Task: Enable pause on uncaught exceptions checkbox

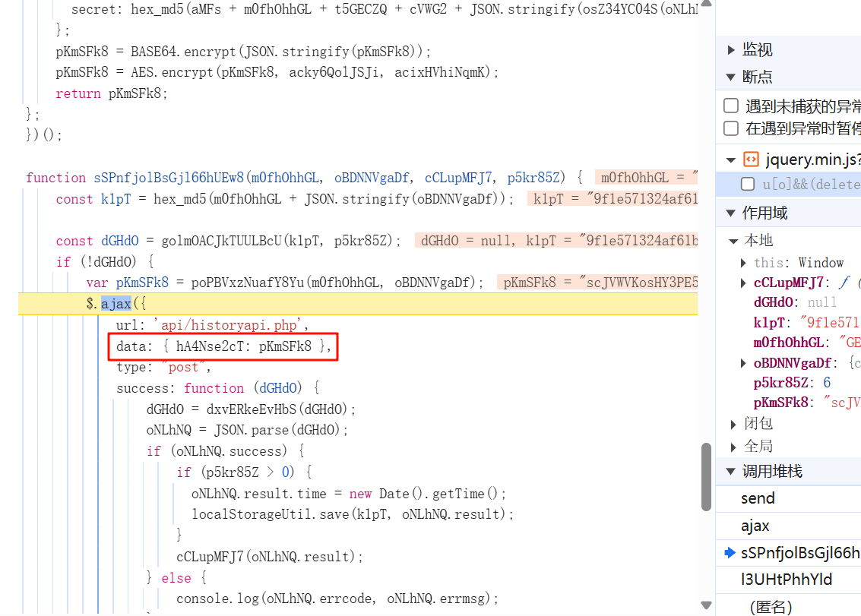Action: tap(731, 106)
